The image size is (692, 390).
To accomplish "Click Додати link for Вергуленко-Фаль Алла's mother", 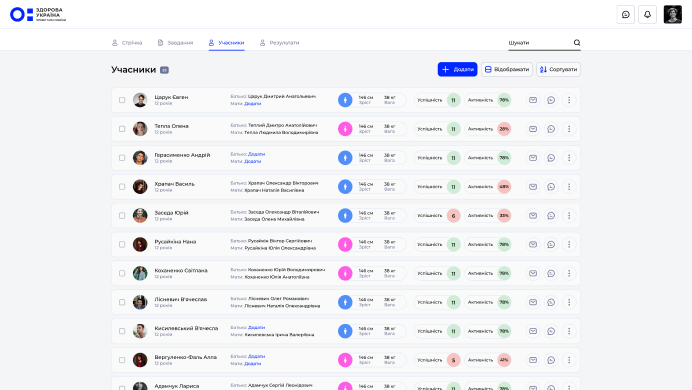I will click(x=252, y=364).
